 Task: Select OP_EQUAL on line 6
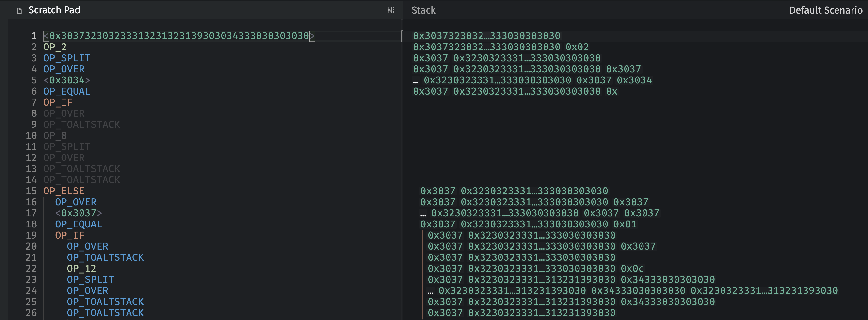pos(67,92)
